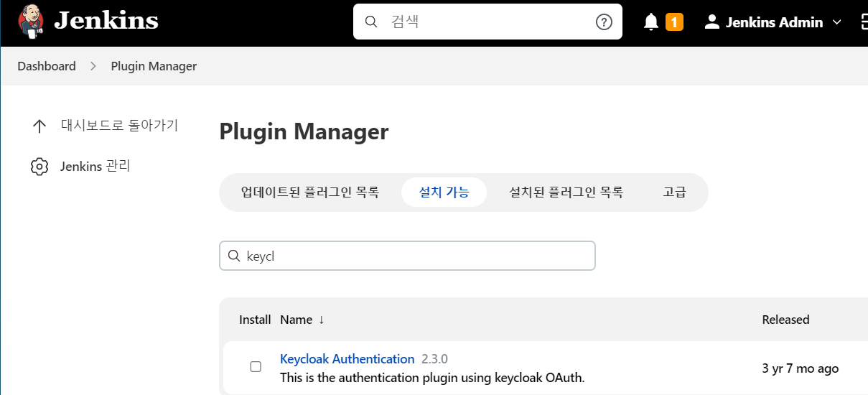
Task: Click the 2.3.0 version text
Action: click(x=435, y=359)
